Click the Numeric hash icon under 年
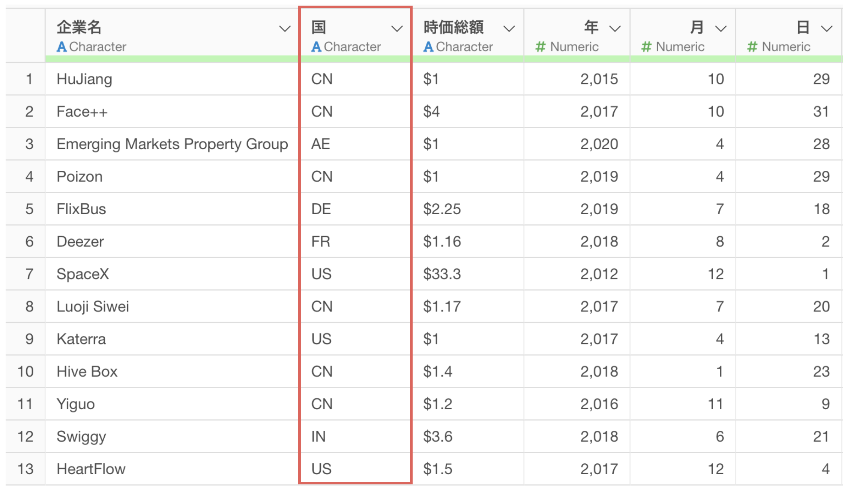Screen dimensions: 868x493 point(540,47)
